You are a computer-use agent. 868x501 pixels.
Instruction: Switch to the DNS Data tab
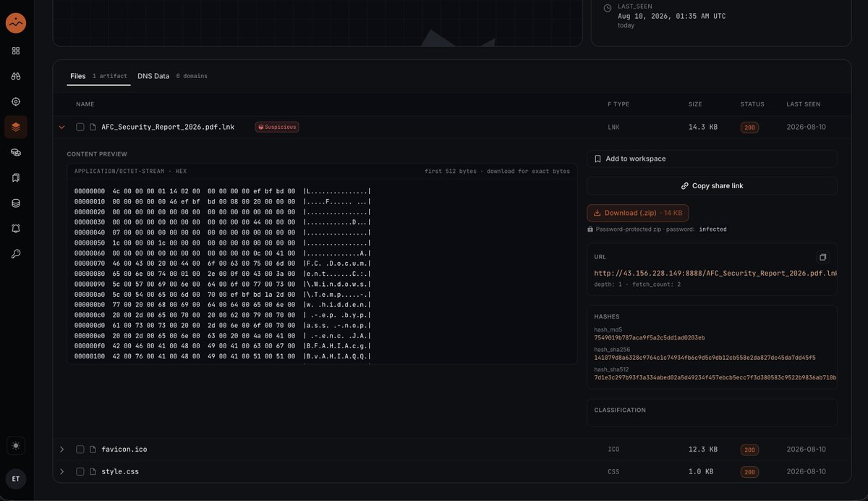pyautogui.click(x=172, y=76)
